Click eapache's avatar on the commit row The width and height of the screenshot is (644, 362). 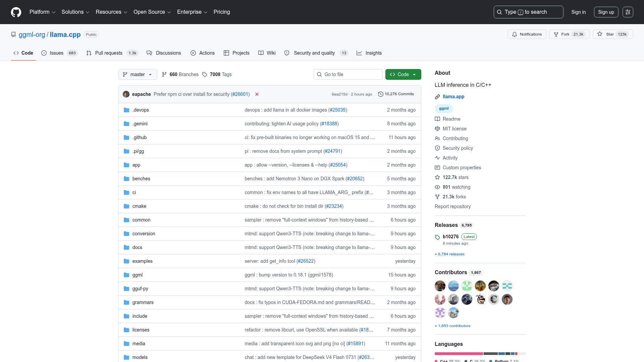pos(126,94)
